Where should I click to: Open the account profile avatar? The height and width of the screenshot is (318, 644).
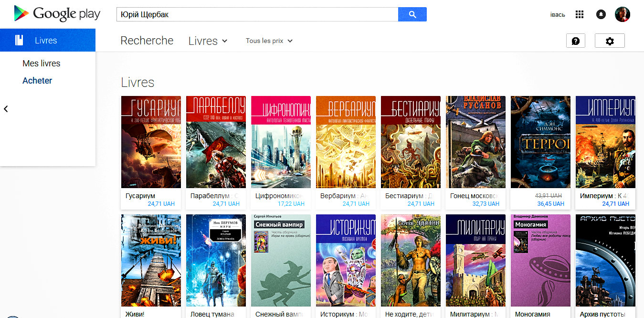coord(623,14)
